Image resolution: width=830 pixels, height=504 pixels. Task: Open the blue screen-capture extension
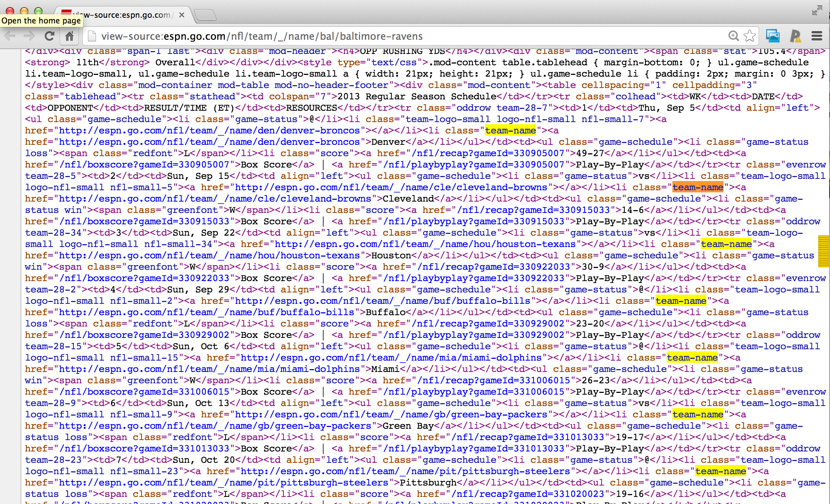[x=773, y=36]
